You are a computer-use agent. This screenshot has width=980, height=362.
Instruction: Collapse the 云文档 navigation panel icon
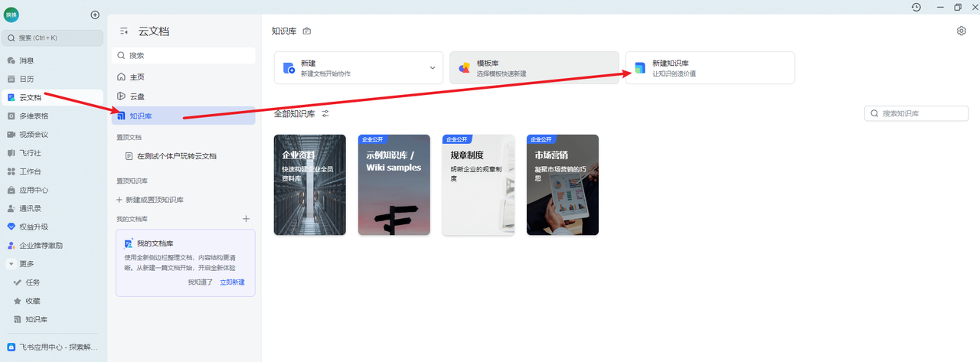click(x=124, y=31)
